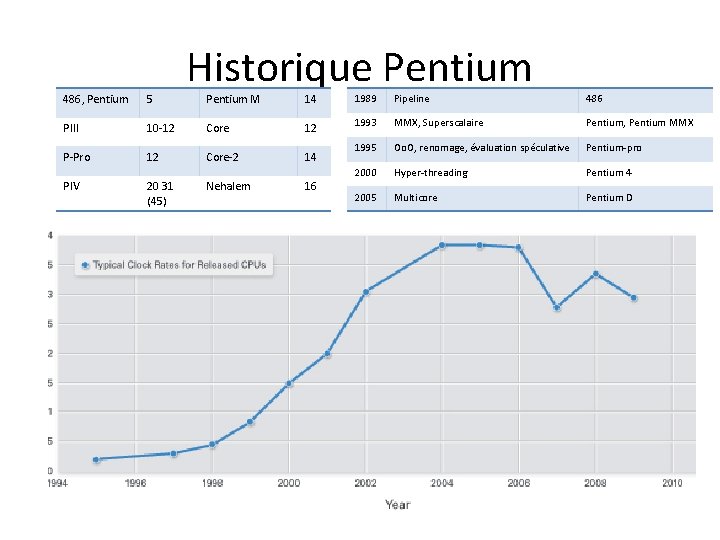Click the '12' value in the Core row
The image size is (720, 540).
310,128
